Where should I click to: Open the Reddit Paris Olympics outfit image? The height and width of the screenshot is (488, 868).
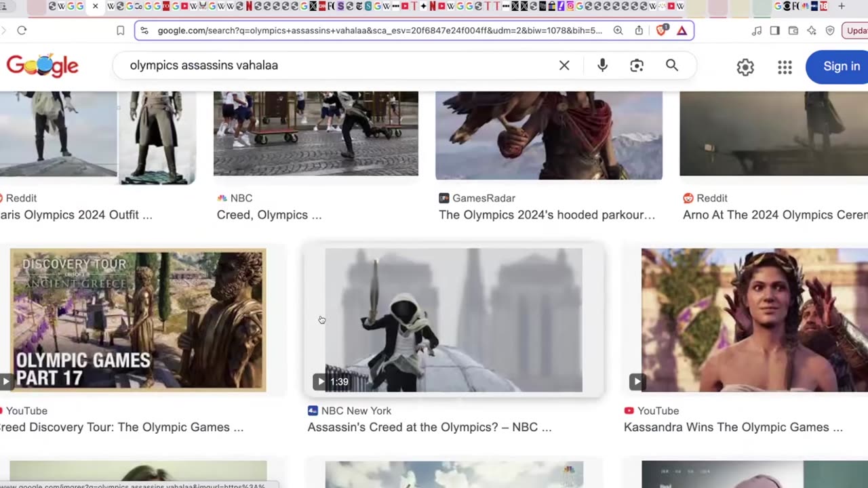coord(98,138)
